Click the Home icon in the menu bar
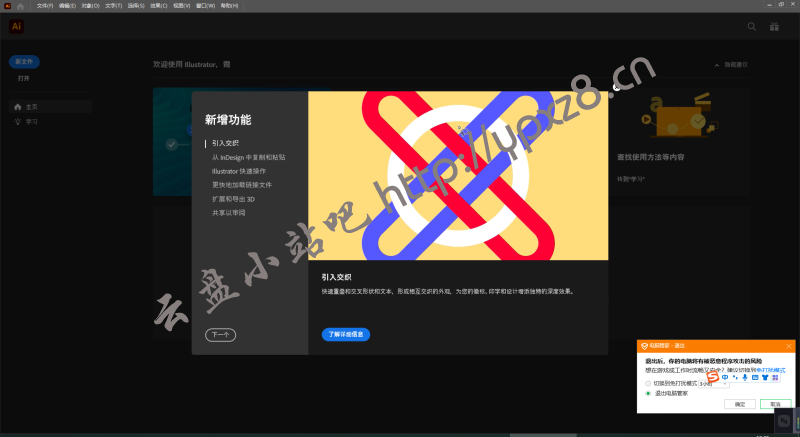 [x=20, y=6]
